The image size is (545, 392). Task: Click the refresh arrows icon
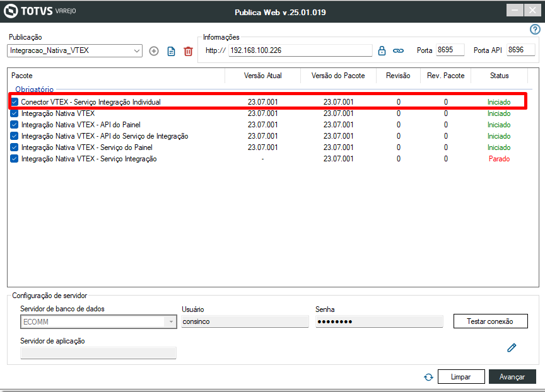tap(428, 377)
